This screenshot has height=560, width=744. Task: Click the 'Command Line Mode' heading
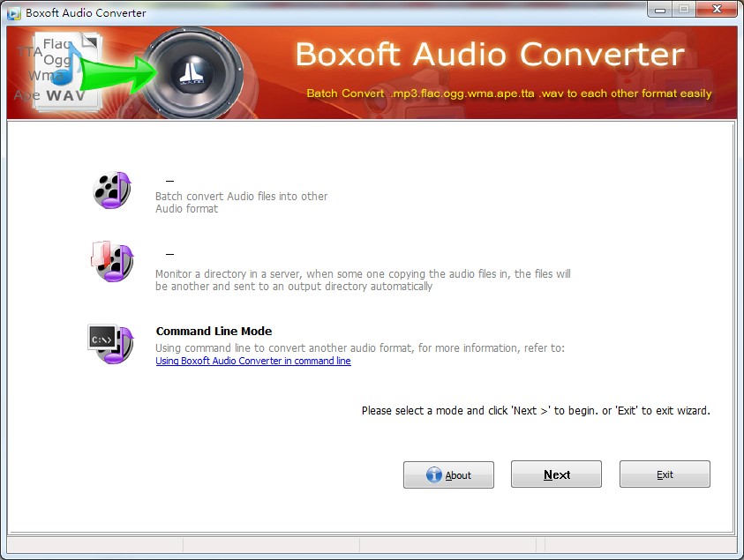tap(214, 331)
